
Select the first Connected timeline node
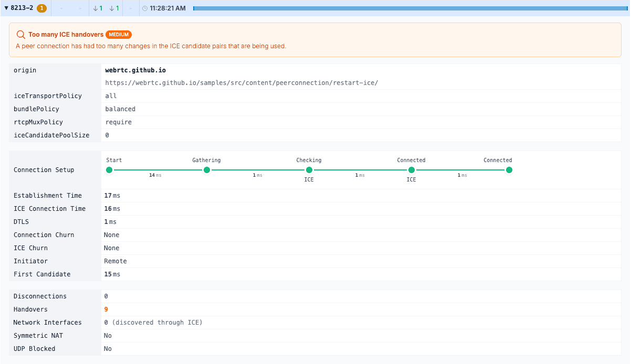[412, 170]
